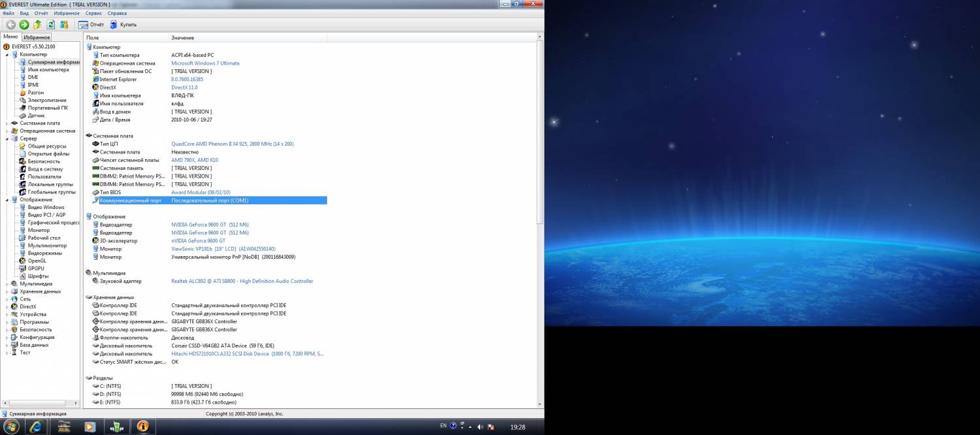Click the green Forward arrow toolbar button
The width and height of the screenshot is (980, 435).
pyautogui.click(x=24, y=25)
